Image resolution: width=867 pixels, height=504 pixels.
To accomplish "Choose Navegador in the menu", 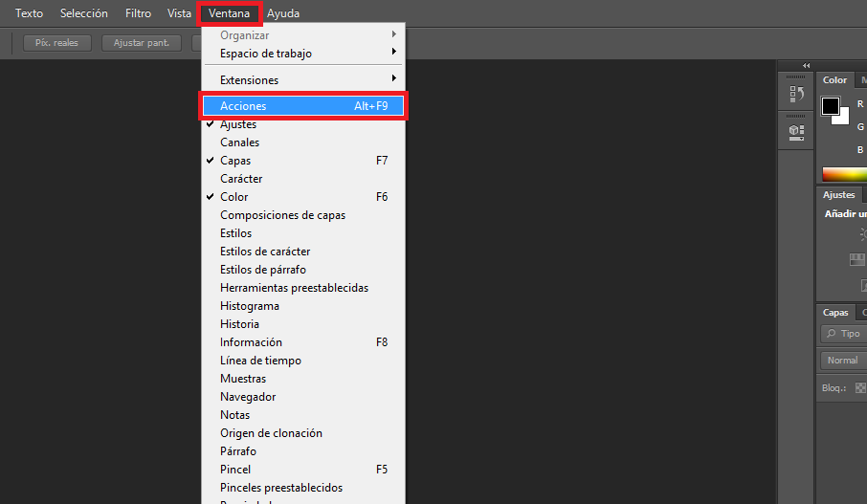I will (303, 397).
